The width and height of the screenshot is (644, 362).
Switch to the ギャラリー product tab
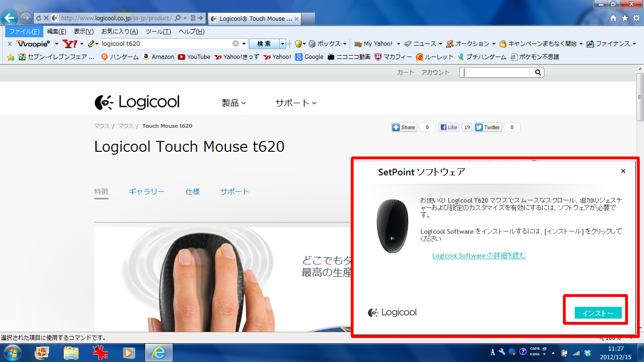(147, 191)
